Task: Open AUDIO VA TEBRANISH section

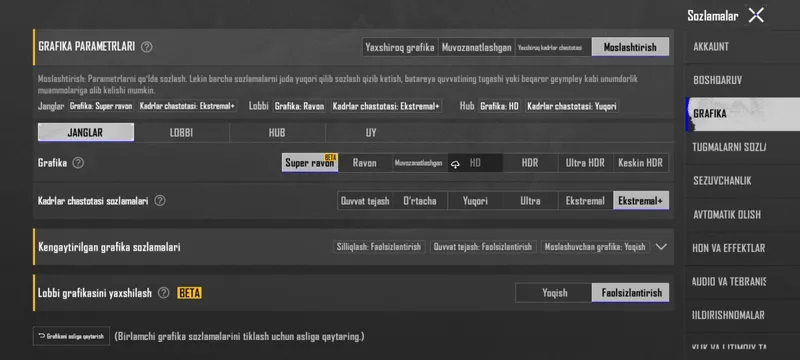Action: 742,281
